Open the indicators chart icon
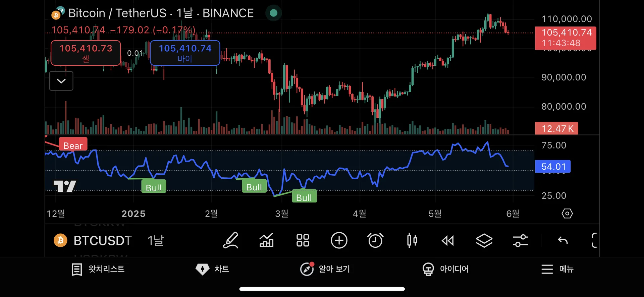 coord(267,240)
